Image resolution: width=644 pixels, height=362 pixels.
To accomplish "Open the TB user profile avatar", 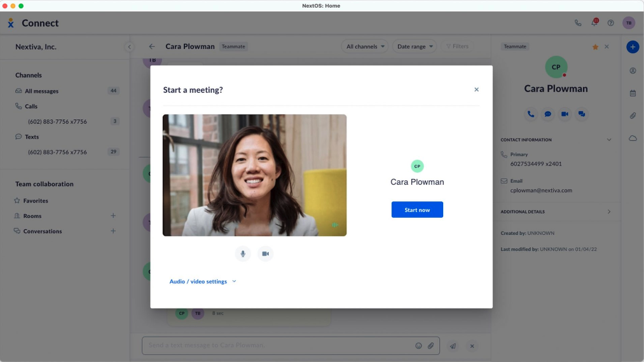I will [628, 23].
